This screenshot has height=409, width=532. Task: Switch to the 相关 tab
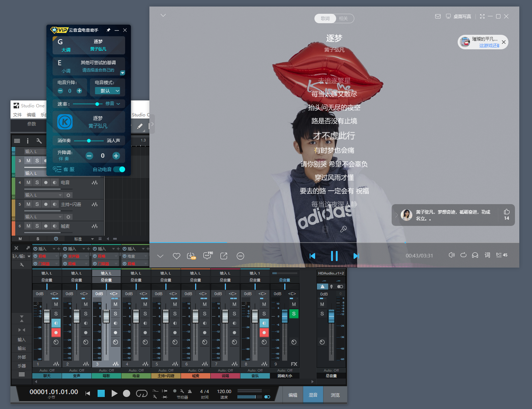coord(343,18)
